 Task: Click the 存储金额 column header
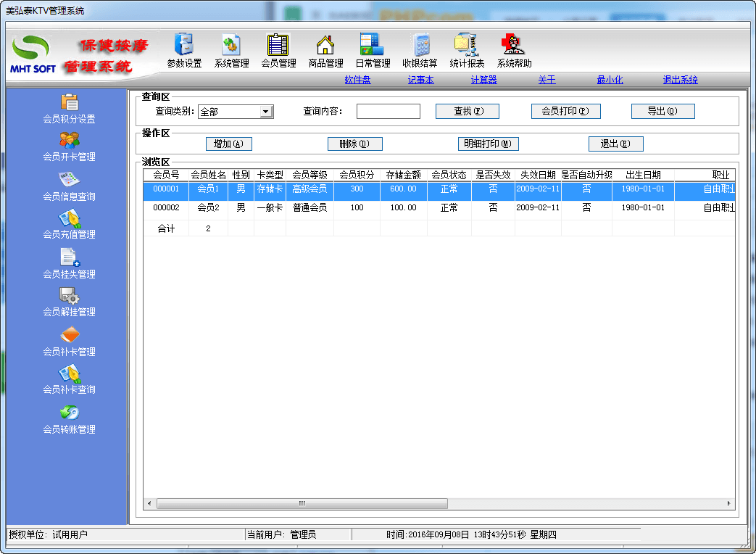[x=403, y=175]
